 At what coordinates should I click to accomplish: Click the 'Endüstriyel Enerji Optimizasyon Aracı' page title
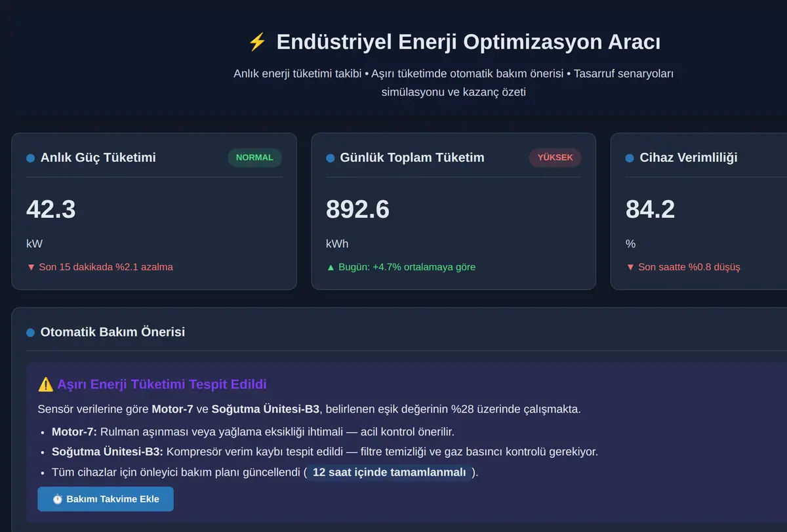pos(468,42)
